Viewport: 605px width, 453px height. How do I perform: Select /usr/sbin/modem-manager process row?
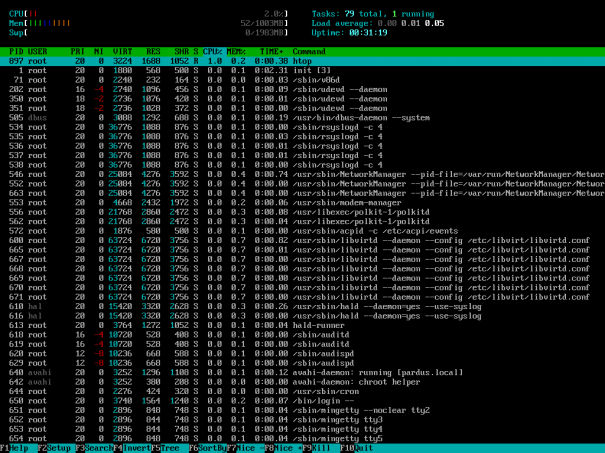pyautogui.click(x=302, y=203)
